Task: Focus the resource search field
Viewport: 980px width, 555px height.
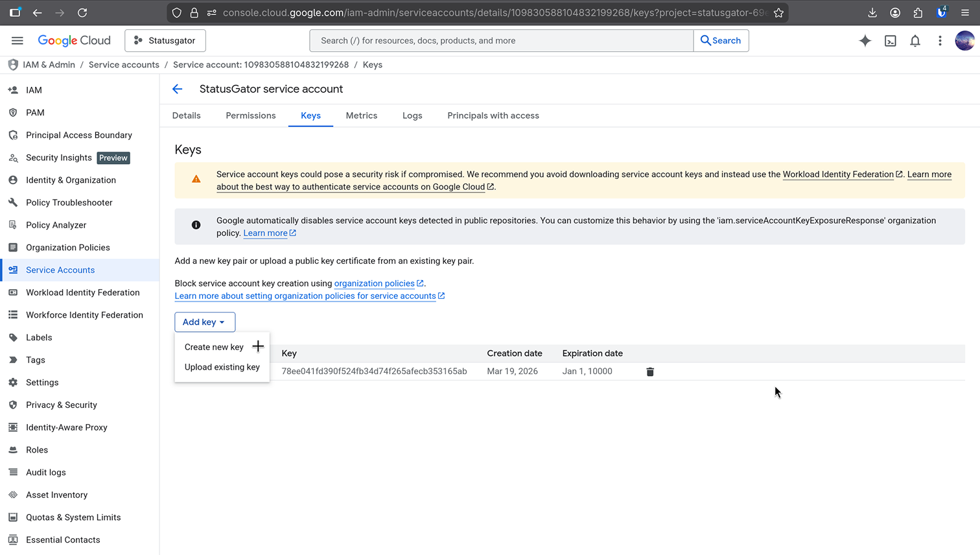Action: (x=502, y=41)
